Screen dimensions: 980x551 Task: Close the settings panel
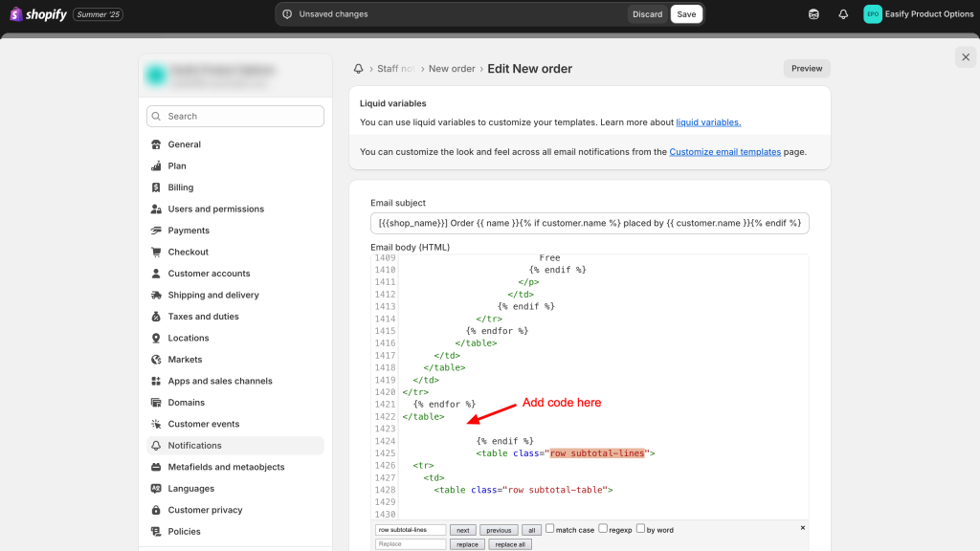click(x=966, y=57)
